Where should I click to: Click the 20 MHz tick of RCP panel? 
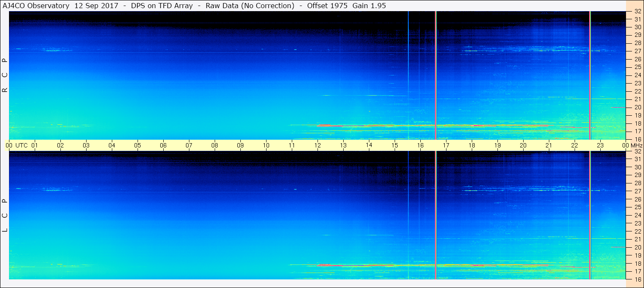point(638,107)
